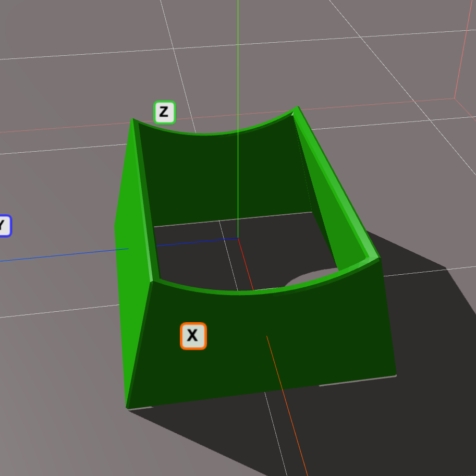Viewport: 476px width, 476px height.
Task: Click the top-left corner peak of the model
Action: point(132,120)
